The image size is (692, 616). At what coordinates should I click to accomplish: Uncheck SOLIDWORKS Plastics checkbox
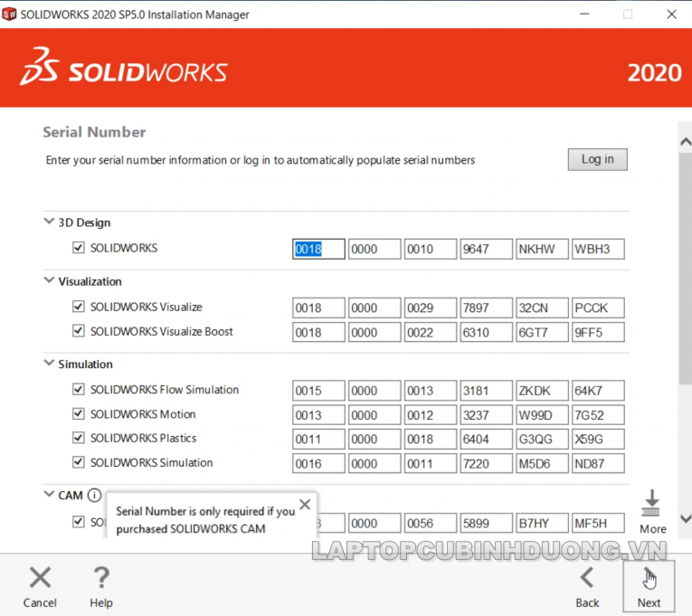click(79, 438)
